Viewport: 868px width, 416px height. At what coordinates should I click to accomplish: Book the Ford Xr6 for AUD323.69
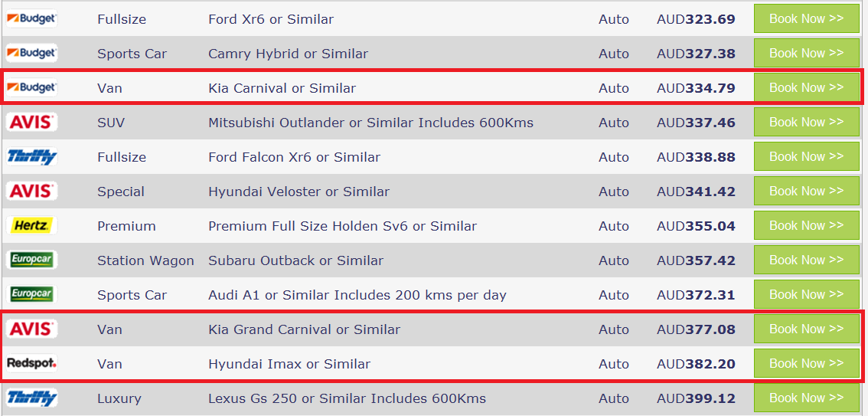coord(806,19)
